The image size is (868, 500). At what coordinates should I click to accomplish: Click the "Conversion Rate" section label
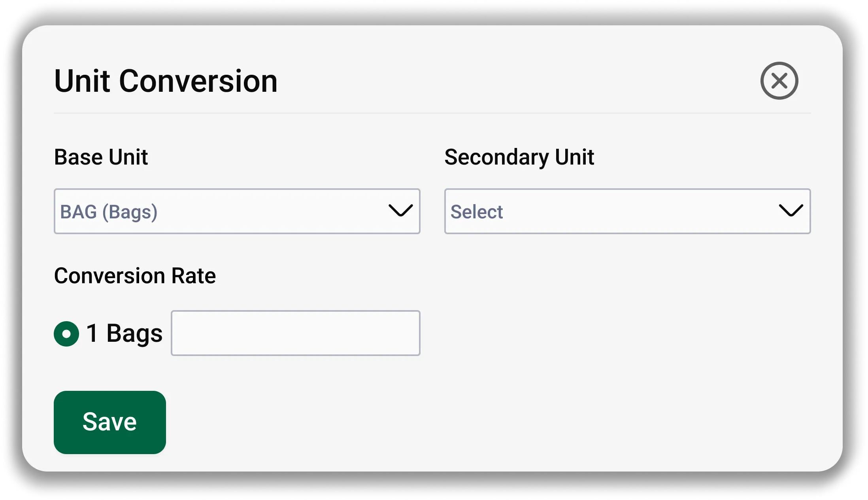pos(135,276)
